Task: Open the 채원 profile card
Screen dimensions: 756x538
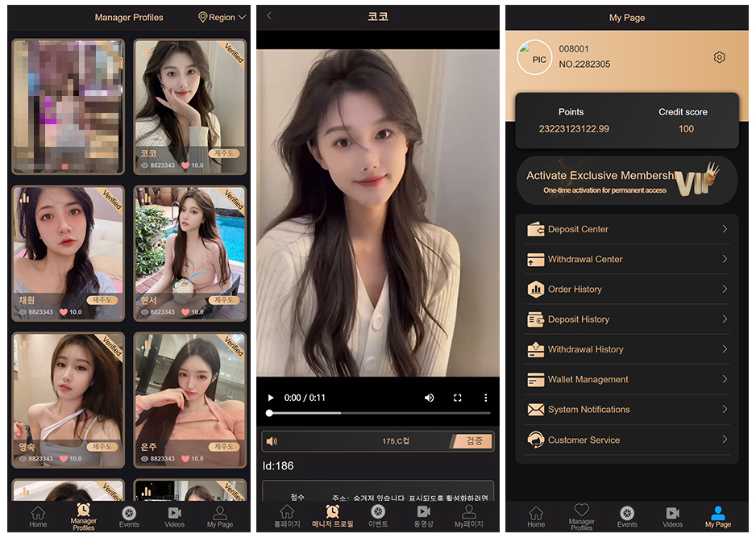Action: (68, 253)
